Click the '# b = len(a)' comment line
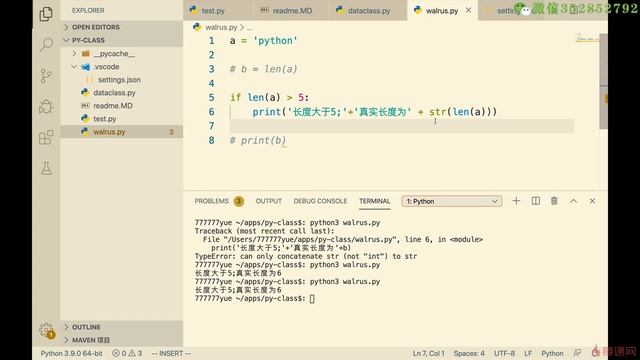The image size is (640, 360). point(263,69)
